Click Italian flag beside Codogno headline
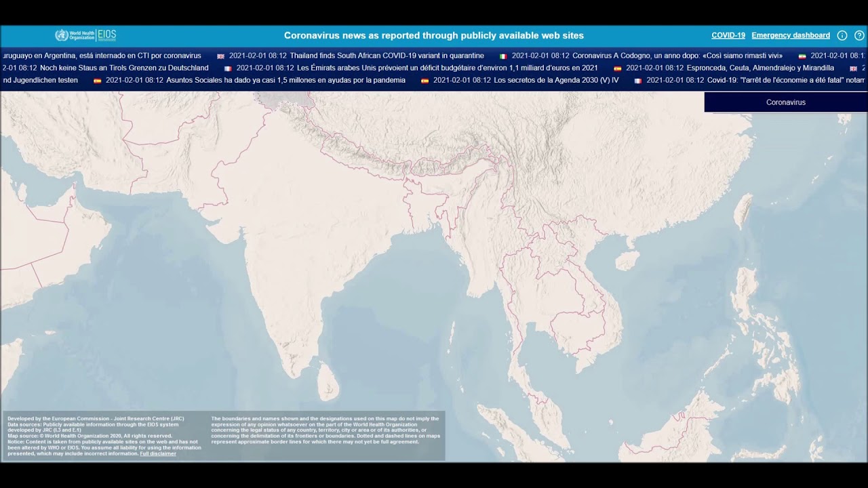The image size is (868, 488). click(x=503, y=56)
